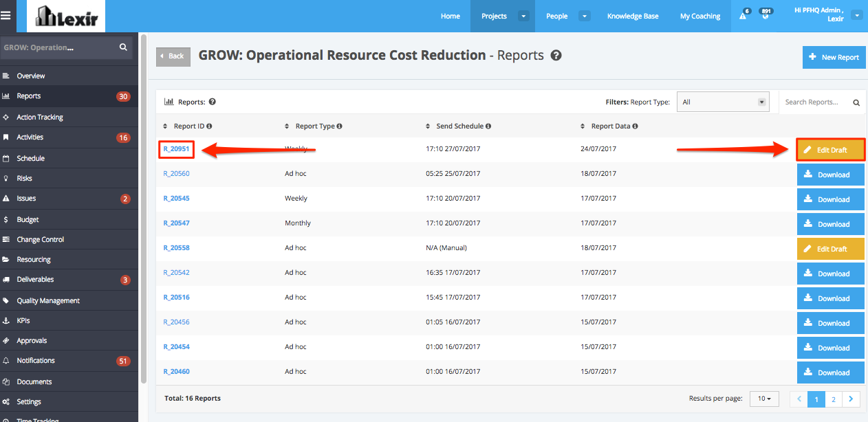Open report link R_20516
Viewport: 868px width, 422px height.
point(176,297)
